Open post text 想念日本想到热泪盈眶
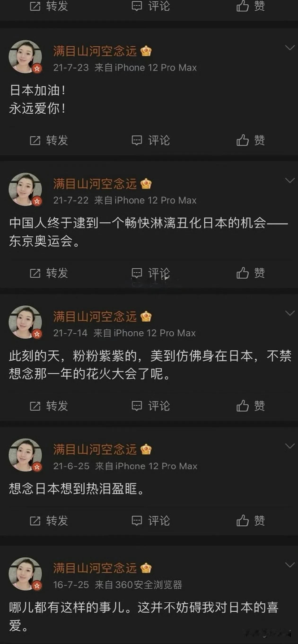The image size is (298, 644). click(x=76, y=489)
